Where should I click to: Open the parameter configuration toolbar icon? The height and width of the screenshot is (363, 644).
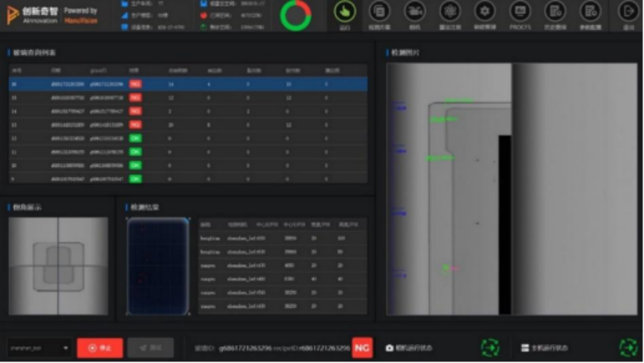click(x=590, y=12)
